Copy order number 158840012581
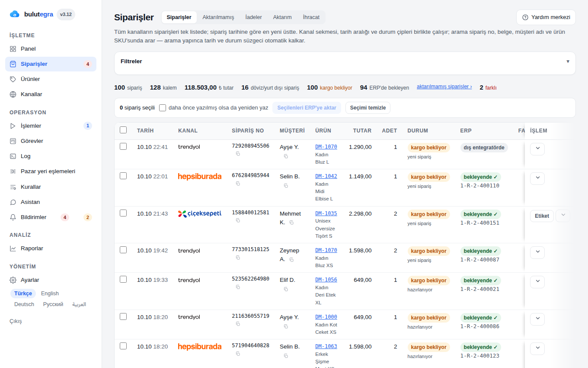The height and width of the screenshot is (368, 588). click(x=238, y=220)
